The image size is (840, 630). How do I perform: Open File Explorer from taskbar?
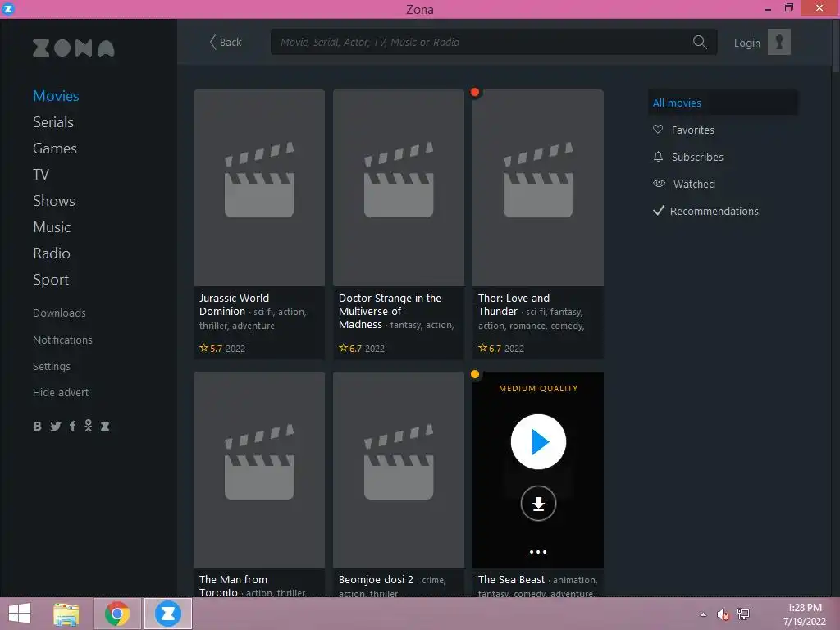[66, 614]
